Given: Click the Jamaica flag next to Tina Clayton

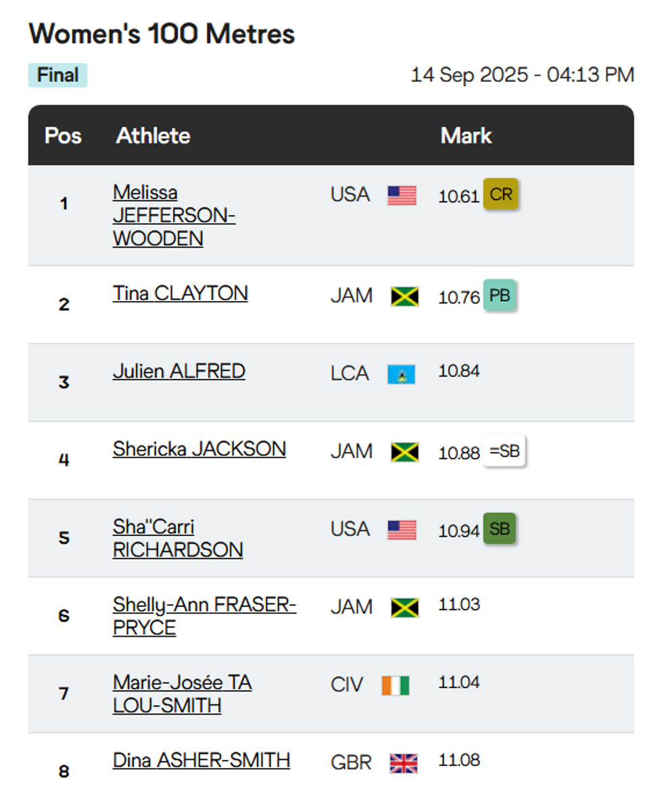Looking at the screenshot, I should [x=404, y=296].
